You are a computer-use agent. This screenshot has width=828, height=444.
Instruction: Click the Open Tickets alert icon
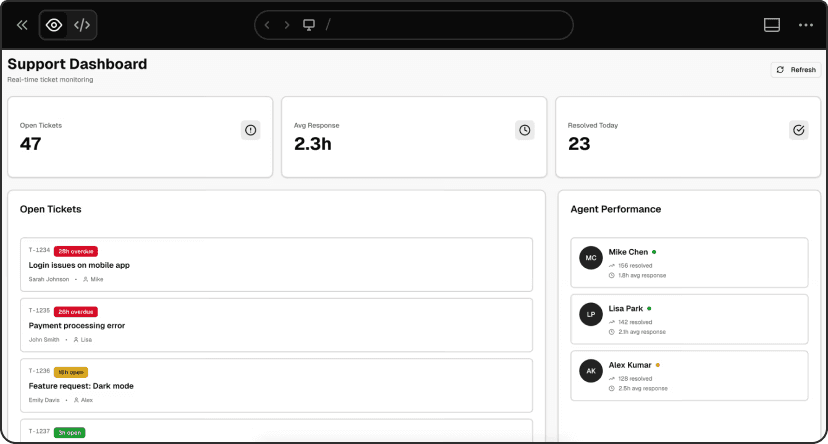coord(251,130)
